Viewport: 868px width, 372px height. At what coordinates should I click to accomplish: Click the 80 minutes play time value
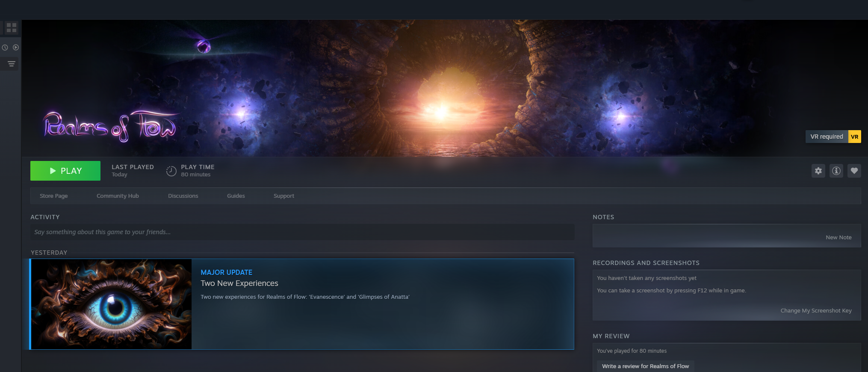(195, 175)
